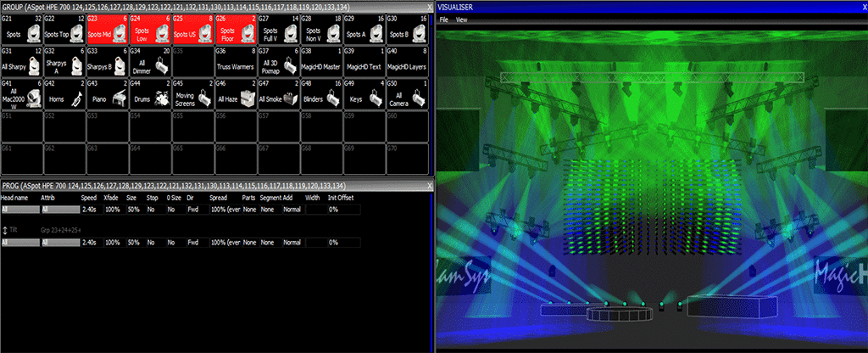Select the Horns group trumpet icon

(75, 99)
